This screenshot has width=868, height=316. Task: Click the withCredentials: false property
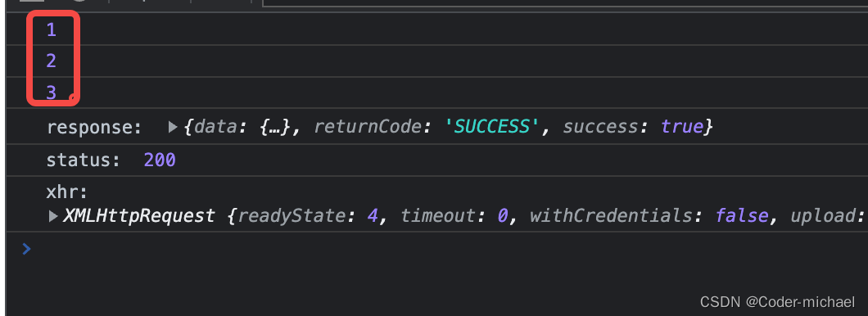(x=649, y=215)
